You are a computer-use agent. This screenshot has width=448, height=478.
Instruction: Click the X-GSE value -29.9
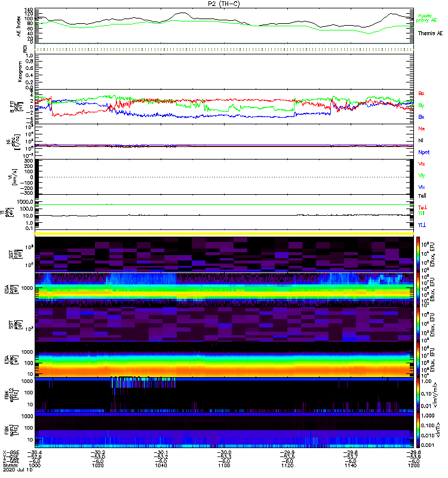(287, 452)
